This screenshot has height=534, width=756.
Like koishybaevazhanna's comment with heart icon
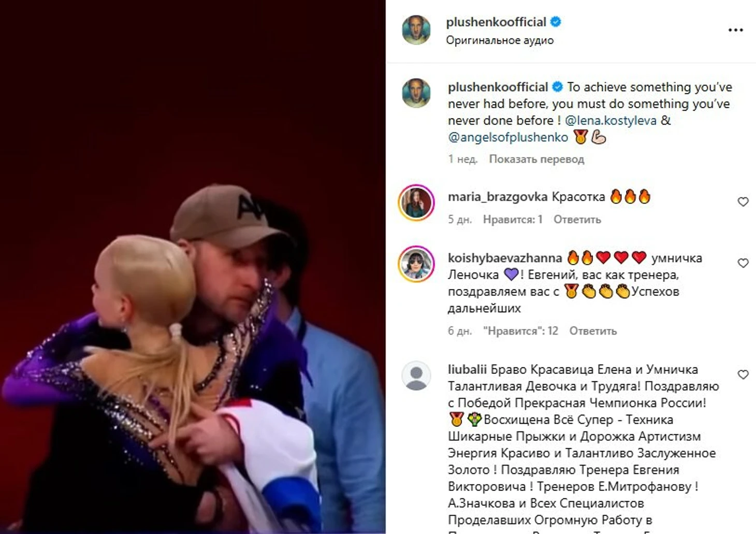click(x=743, y=263)
